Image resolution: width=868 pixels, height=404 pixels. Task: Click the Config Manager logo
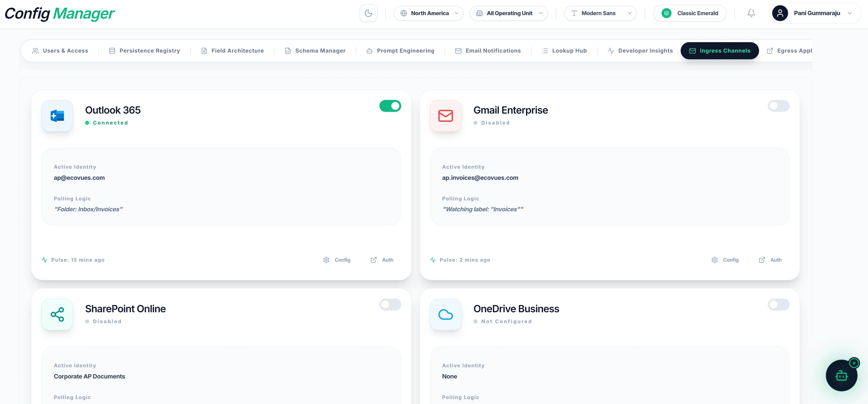60,13
